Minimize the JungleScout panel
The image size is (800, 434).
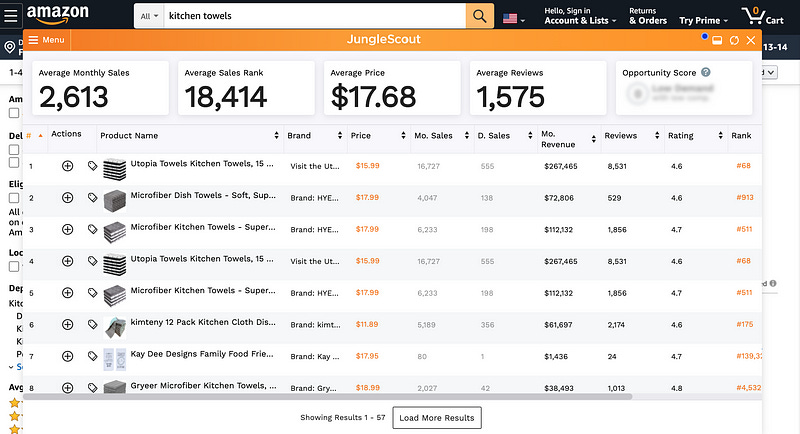click(717, 40)
